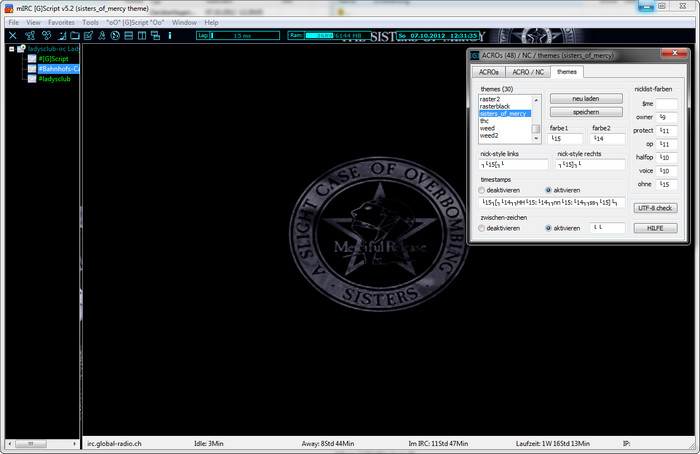Select 'deaktivieren' under zwischen-zeichen
Viewport: 700px width, 454px height.
pos(499,228)
